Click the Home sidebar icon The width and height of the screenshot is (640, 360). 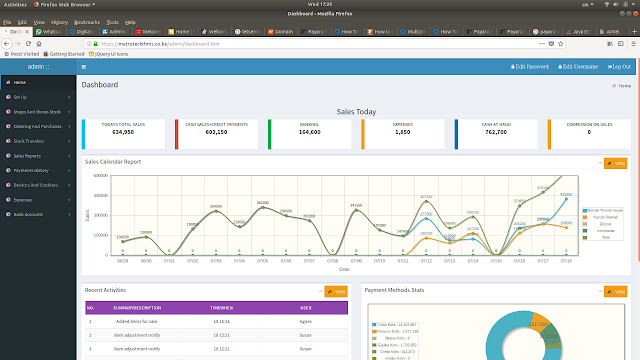point(8,82)
